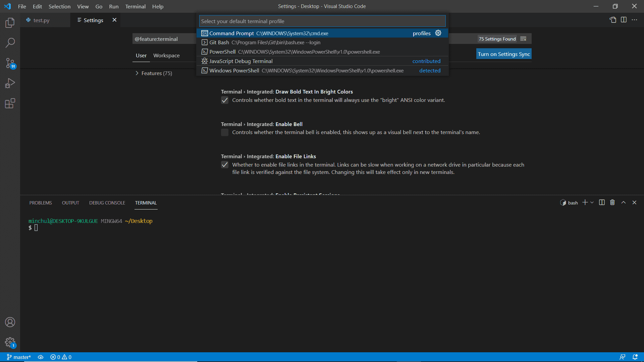Click the settings filter list icon
Viewport: 644px width, 362px height.
(523, 39)
